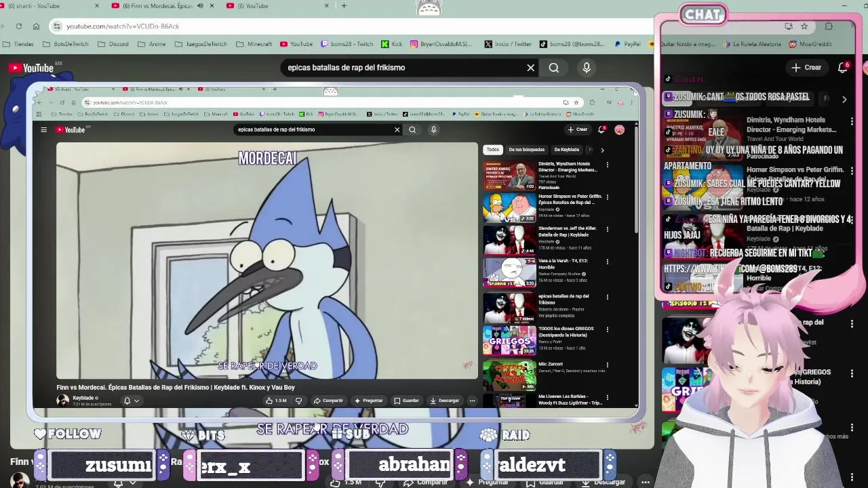
Task: Open options menu for Homer vs Peter video
Action: 608,197
